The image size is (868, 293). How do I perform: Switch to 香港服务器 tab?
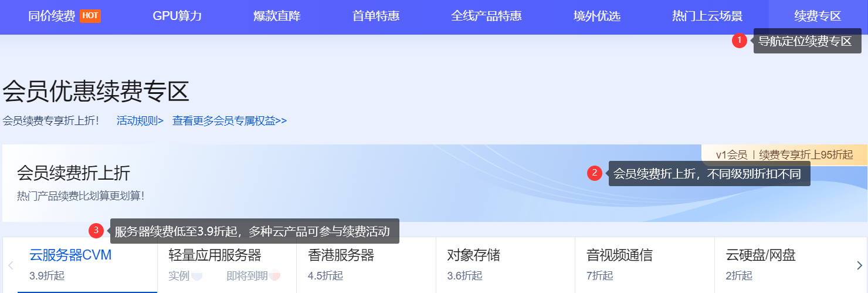coord(367,264)
